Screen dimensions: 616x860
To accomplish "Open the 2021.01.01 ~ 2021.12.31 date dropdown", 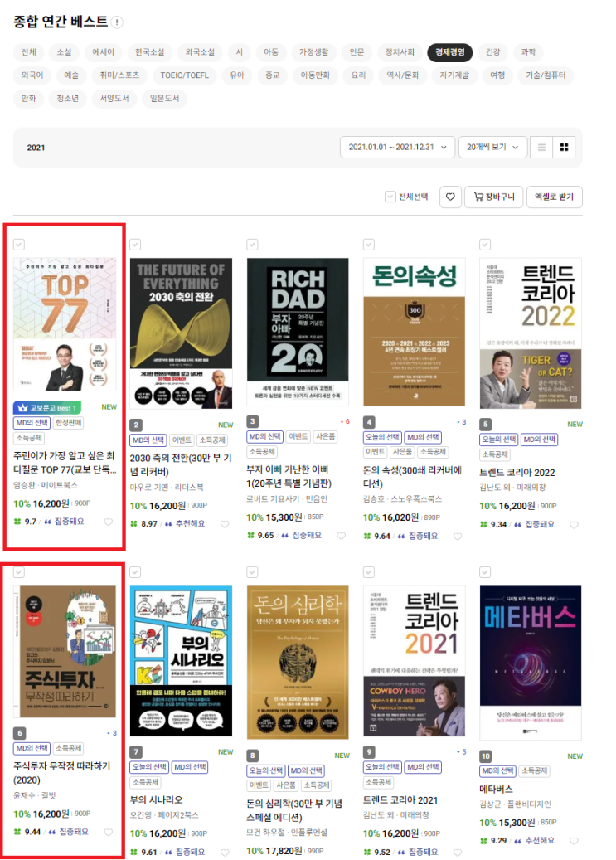I will (x=397, y=147).
